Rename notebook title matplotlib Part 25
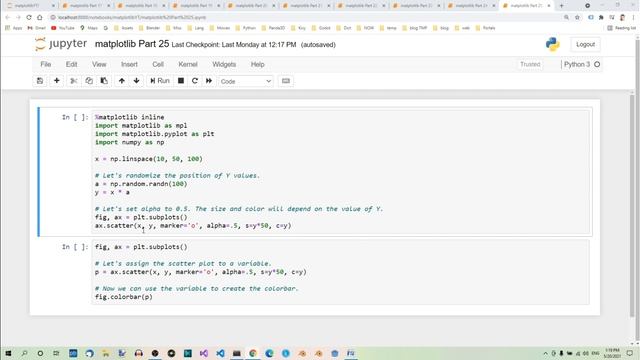Screen dimensions: 640x360 (132, 44)
